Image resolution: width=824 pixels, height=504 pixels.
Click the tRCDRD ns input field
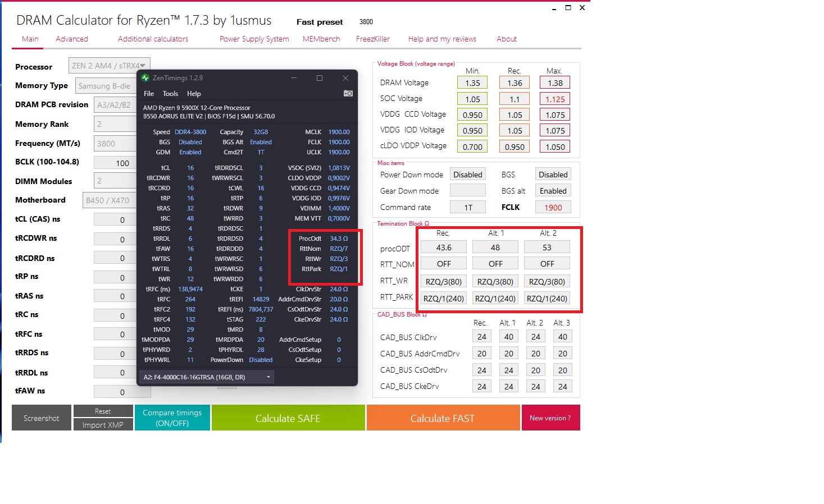115,258
